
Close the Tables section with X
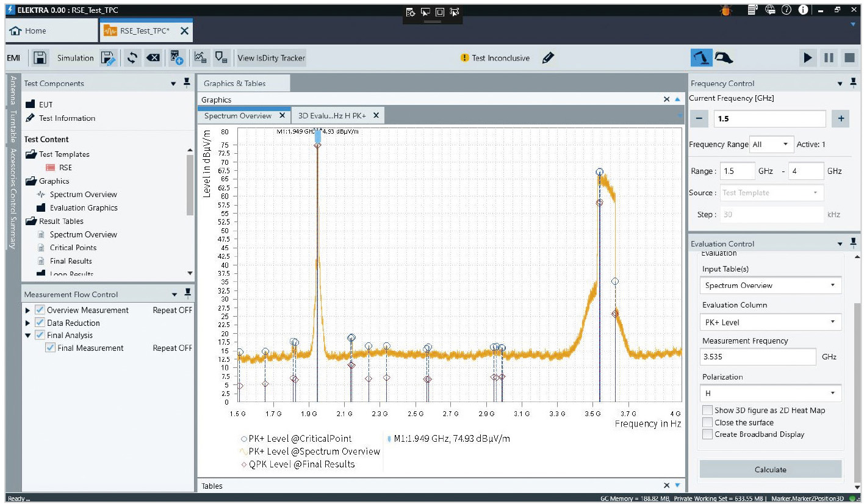tap(666, 486)
